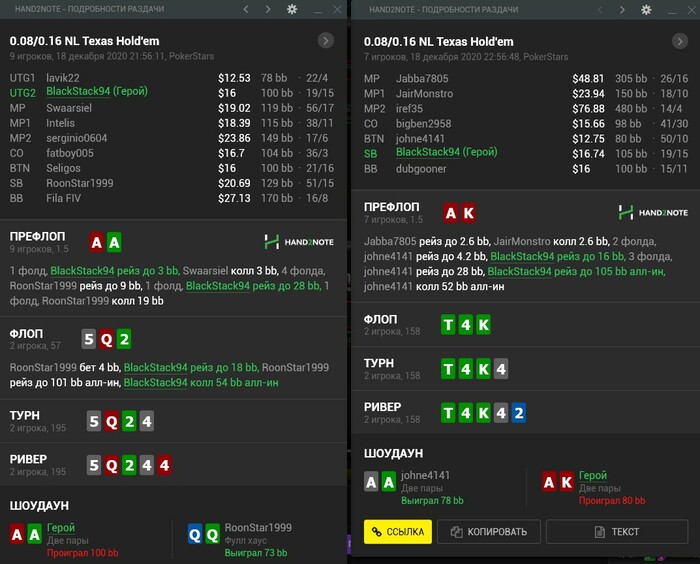Click Герой link in right showdown
The height and width of the screenshot is (564, 700).
pos(593,475)
